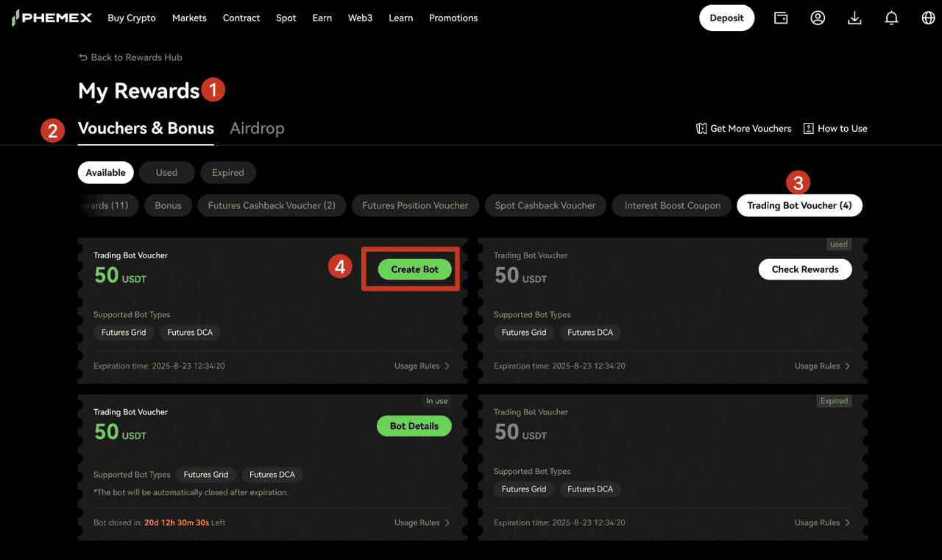Click the download app icon

click(x=854, y=18)
